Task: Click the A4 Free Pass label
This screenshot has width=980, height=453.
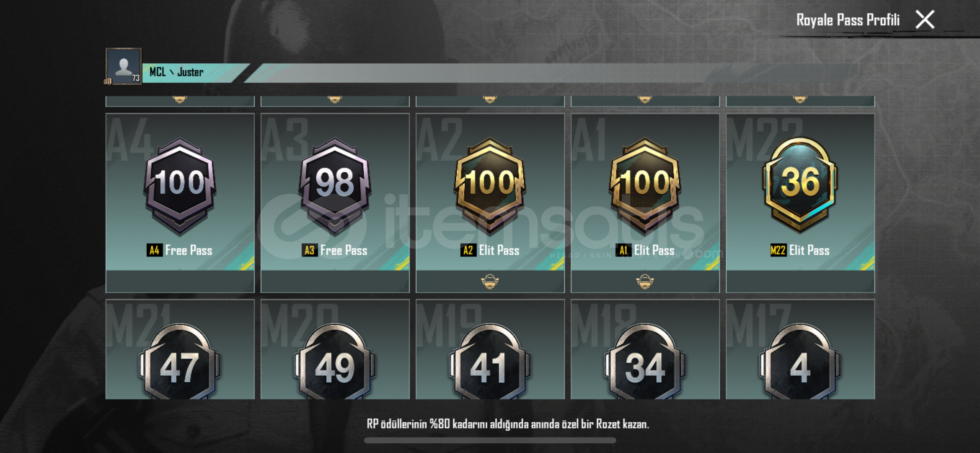Action: point(180,250)
